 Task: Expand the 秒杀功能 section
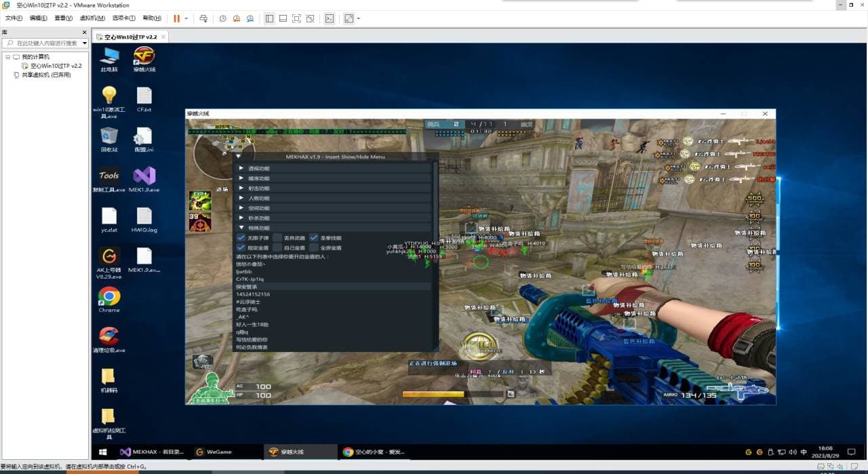click(332, 218)
